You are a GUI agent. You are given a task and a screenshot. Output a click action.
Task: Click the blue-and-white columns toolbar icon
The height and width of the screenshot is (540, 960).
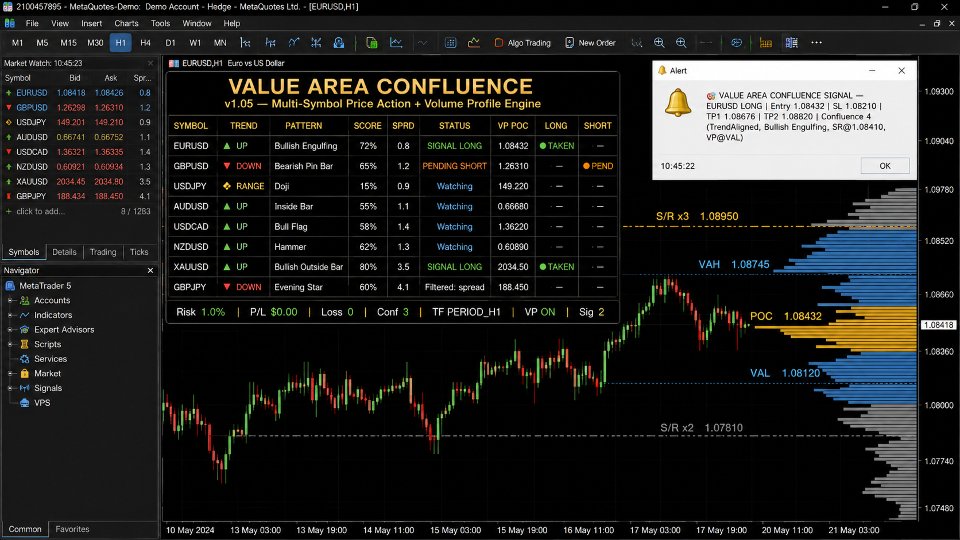(792, 43)
